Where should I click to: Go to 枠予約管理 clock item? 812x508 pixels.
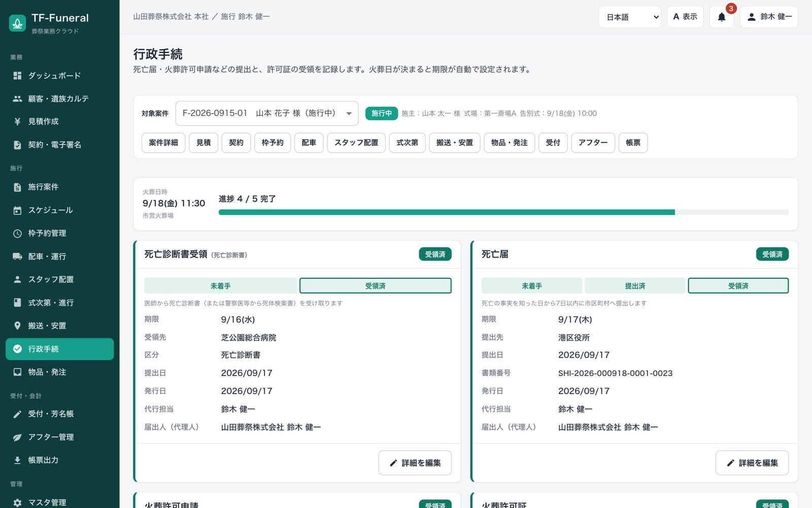point(59,233)
